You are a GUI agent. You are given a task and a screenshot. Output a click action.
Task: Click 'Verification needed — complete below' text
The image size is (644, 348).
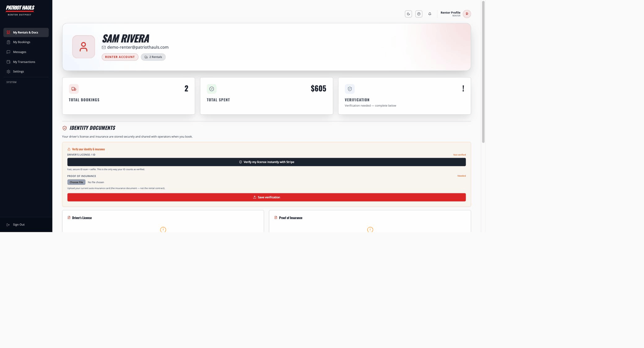click(x=370, y=106)
